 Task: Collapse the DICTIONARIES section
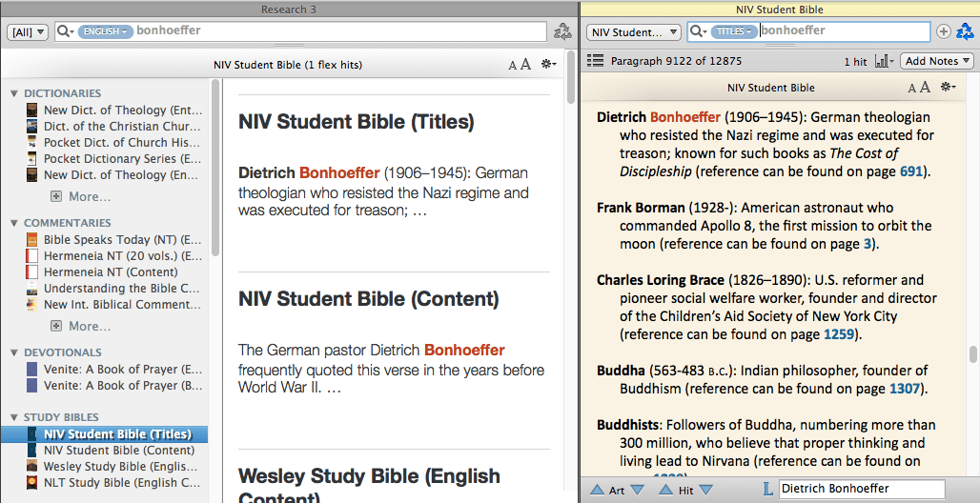click(13, 93)
